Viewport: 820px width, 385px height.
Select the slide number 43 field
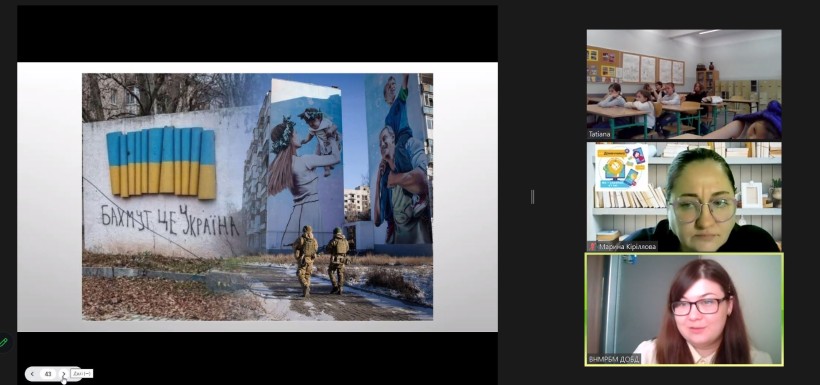point(48,374)
